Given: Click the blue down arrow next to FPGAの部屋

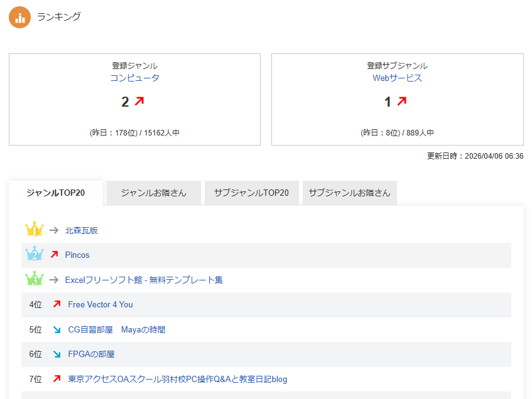Looking at the screenshot, I should 57,354.
